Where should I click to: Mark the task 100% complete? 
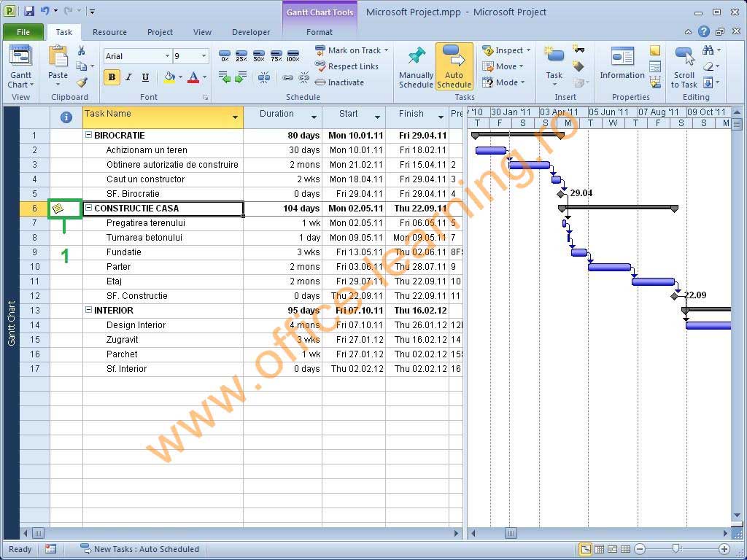point(293,56)
